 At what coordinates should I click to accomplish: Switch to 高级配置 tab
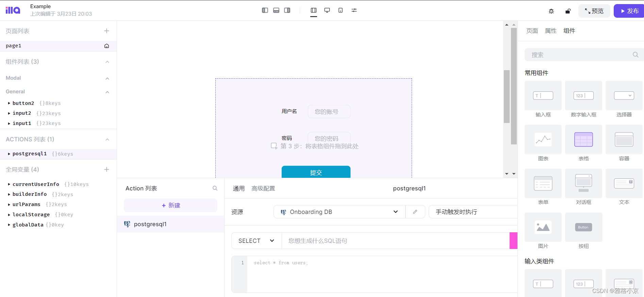pyautogui.click(x=263, y=188)
